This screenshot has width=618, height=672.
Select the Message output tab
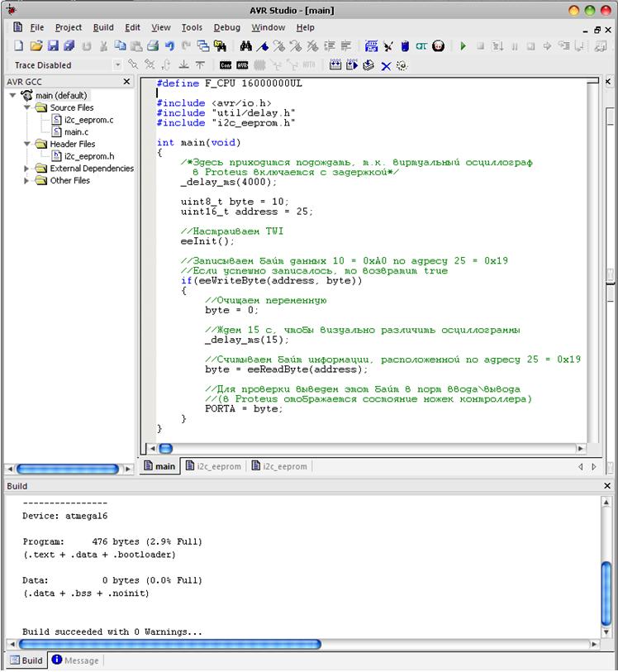[75, 660]
